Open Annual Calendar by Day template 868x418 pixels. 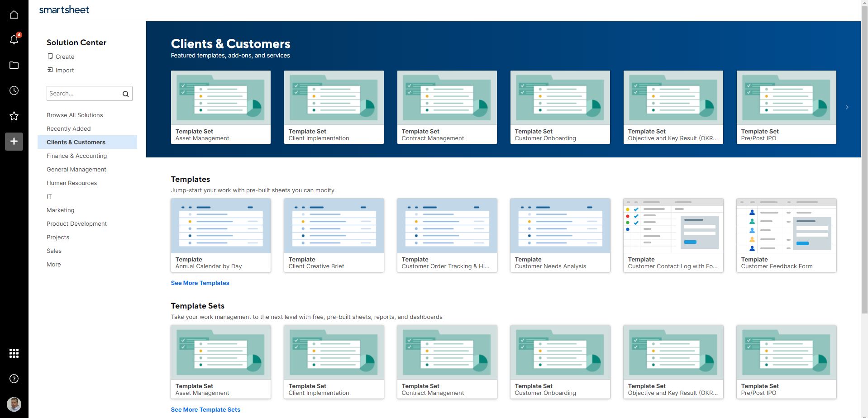221,235
